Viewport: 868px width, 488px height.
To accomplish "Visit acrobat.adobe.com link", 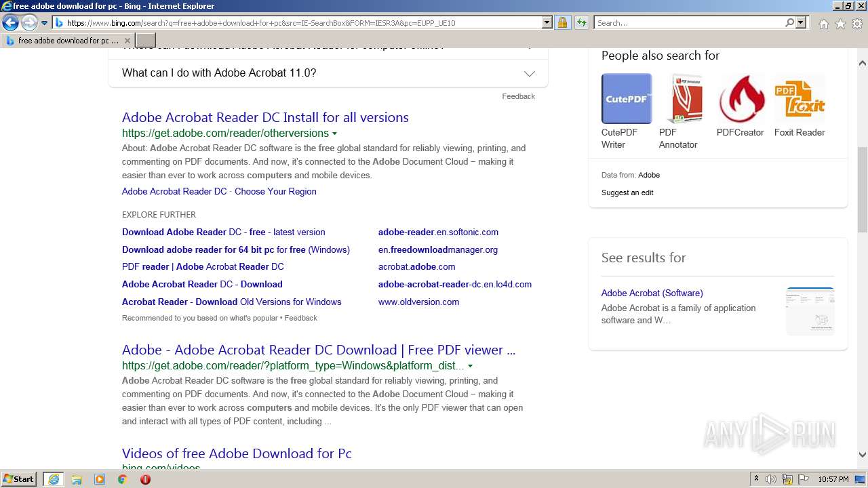I will coord(416,266).
